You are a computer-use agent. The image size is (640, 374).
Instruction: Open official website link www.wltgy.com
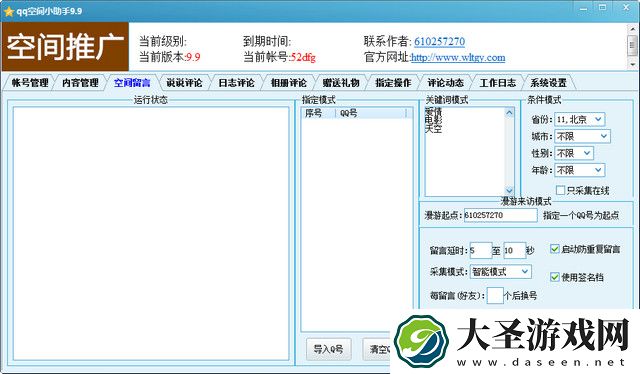click(x=458, y=58)
